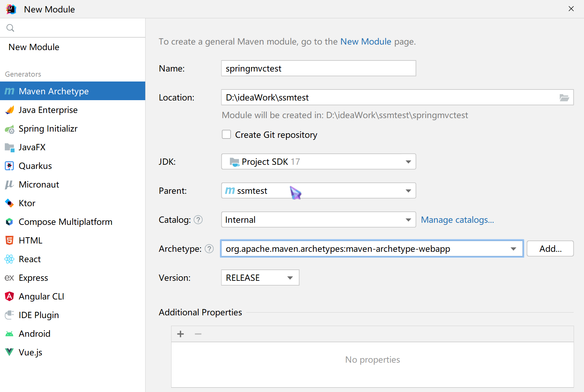The height and width of the screenshot is (392, 584).
Task: Click the React atom icon
Action: point(9,259)
